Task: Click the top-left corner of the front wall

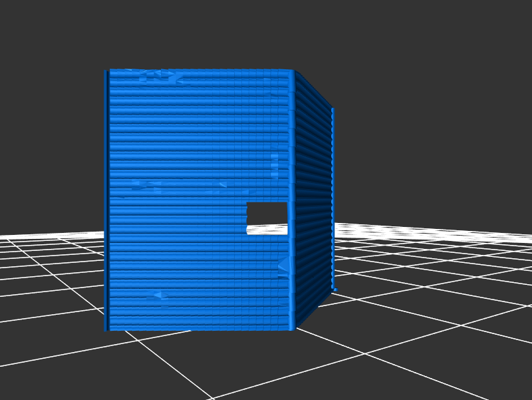Action: point(106,71)
